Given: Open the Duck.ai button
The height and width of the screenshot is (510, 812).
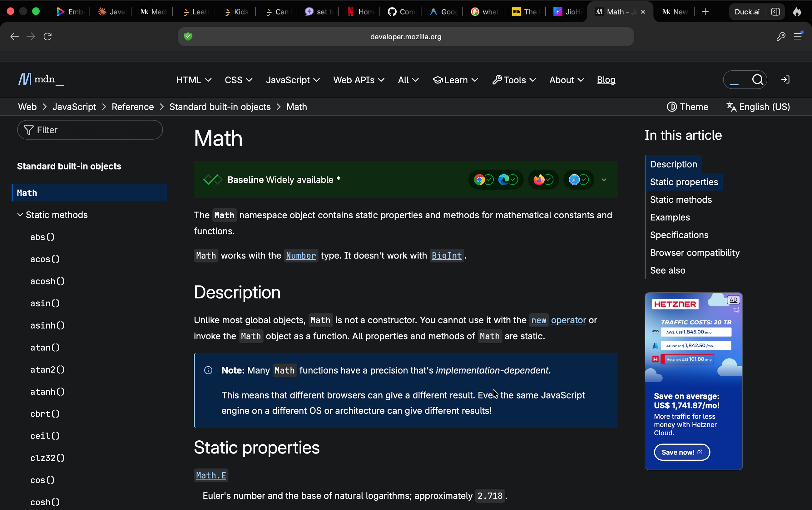Looking at the screenshot, I should 747,12.
